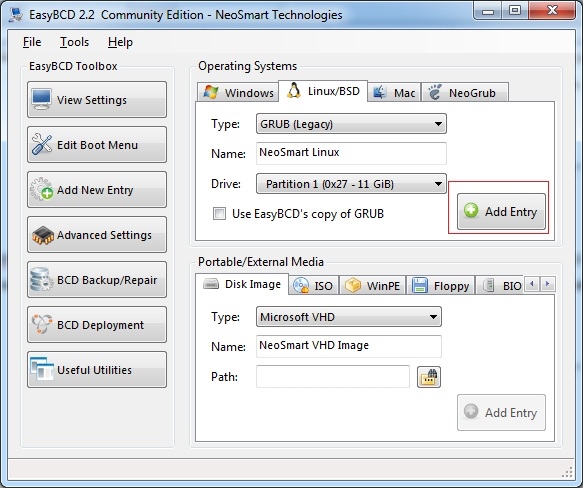Click the floppy disk icon on Floppy tab
Screen dimensions: 583x488
point(420,286)
